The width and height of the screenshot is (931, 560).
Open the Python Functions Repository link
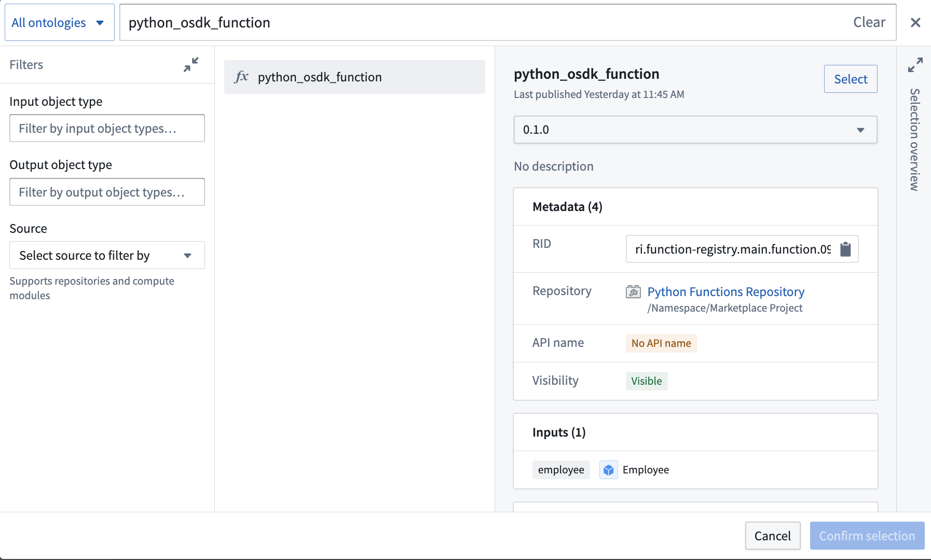point(725,292)
